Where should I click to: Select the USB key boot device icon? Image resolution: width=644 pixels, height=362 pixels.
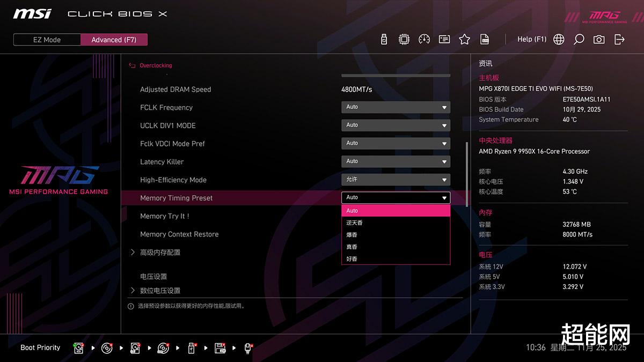tap(192, 348)
